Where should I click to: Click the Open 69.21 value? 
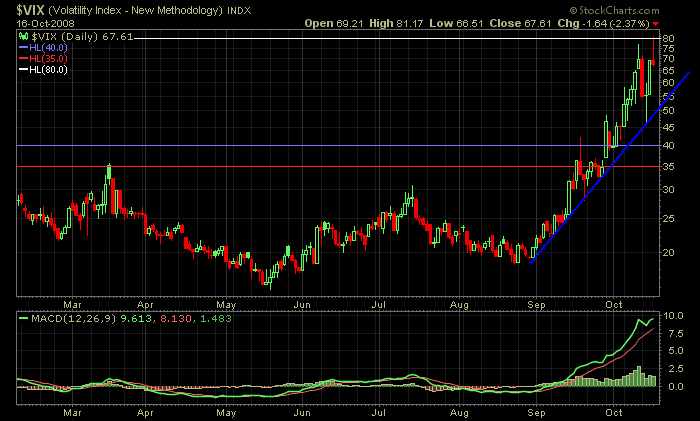(333, 23)
